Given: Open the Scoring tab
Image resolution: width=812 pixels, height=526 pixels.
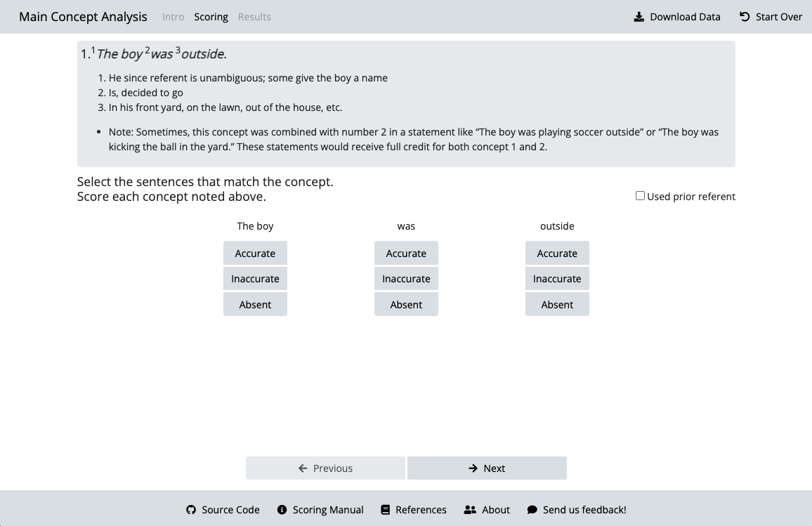Looking at the screenshot, I should pyautogui.click(x=211, y=17).
